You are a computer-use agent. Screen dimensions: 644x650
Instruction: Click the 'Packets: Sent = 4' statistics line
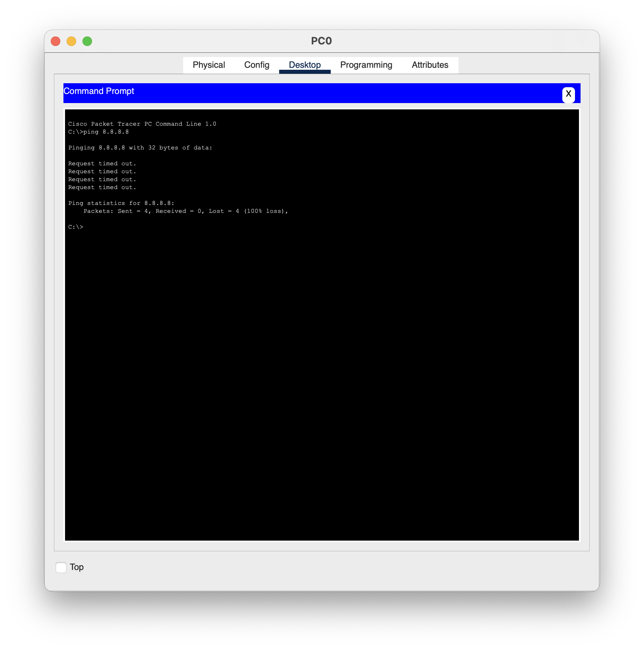click(x=186, y=211)
